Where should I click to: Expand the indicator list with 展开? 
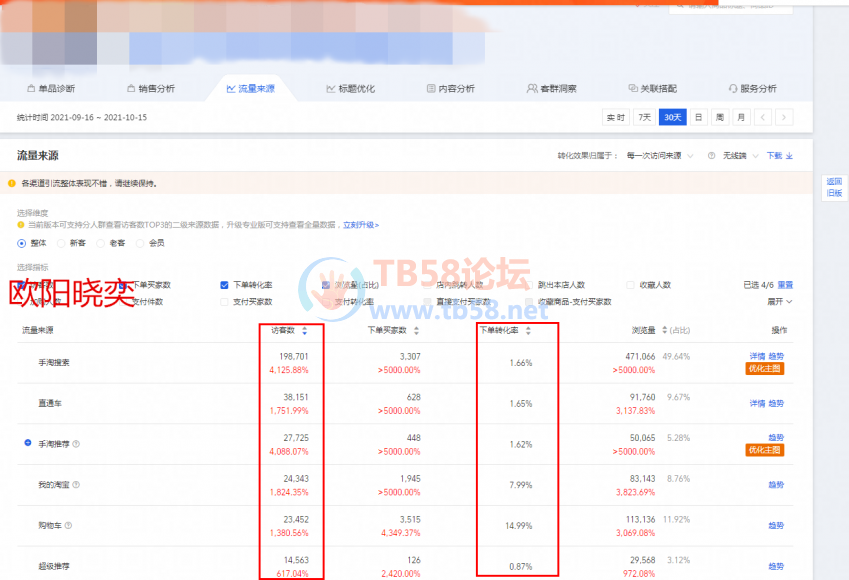pyautogui.click(x=779, y=301)
